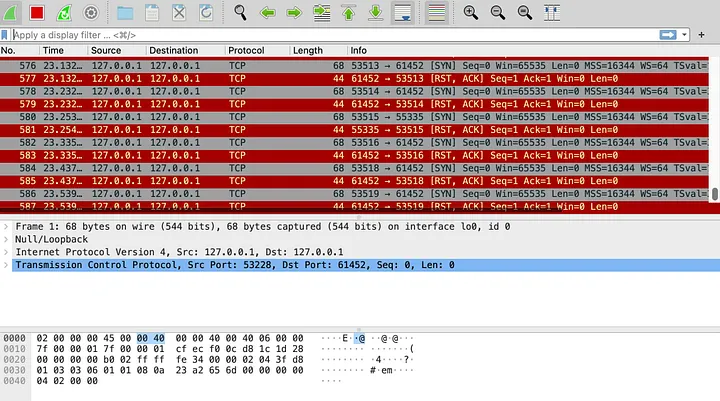Go forward in packet history
Screen dimensions: 720x401
tap(294, 12)
